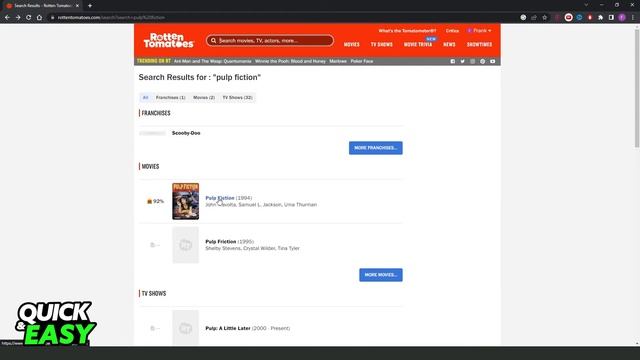The image size is (640, 360).
Task: Expand the Frank account dropdown
Action: coord(480,31)
